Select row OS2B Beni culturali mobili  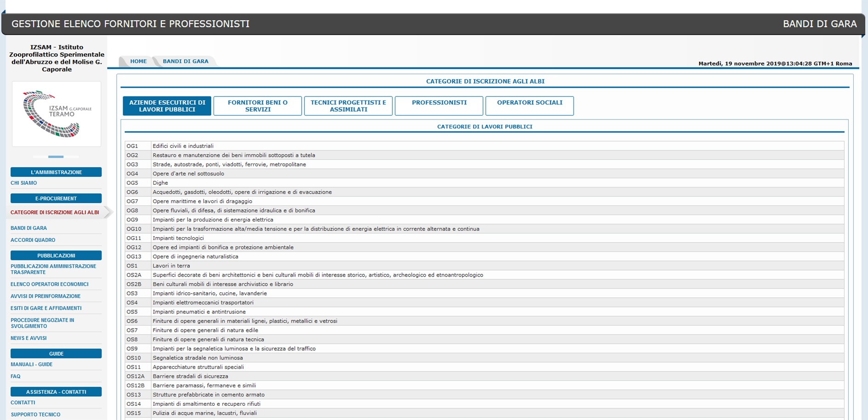pos(485,284)
